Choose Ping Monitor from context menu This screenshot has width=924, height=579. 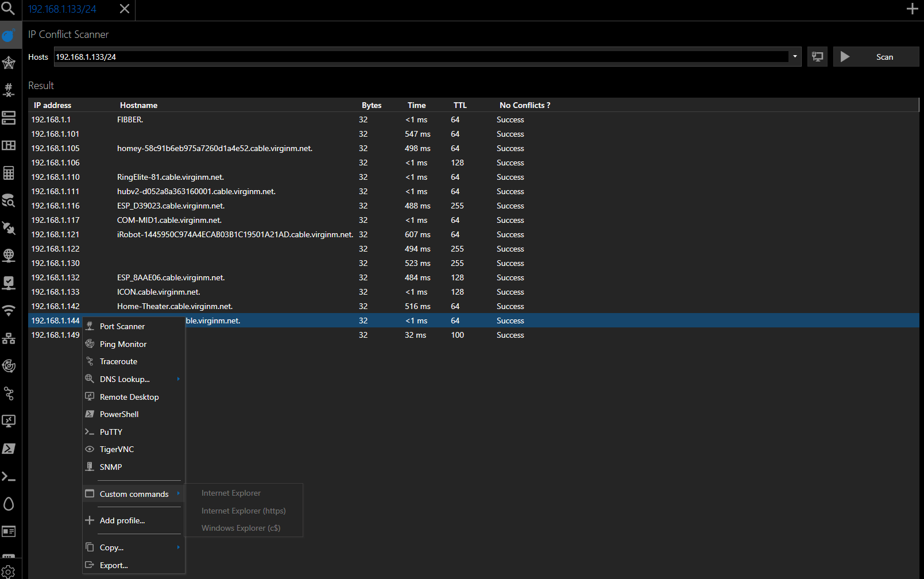(123, 344)
